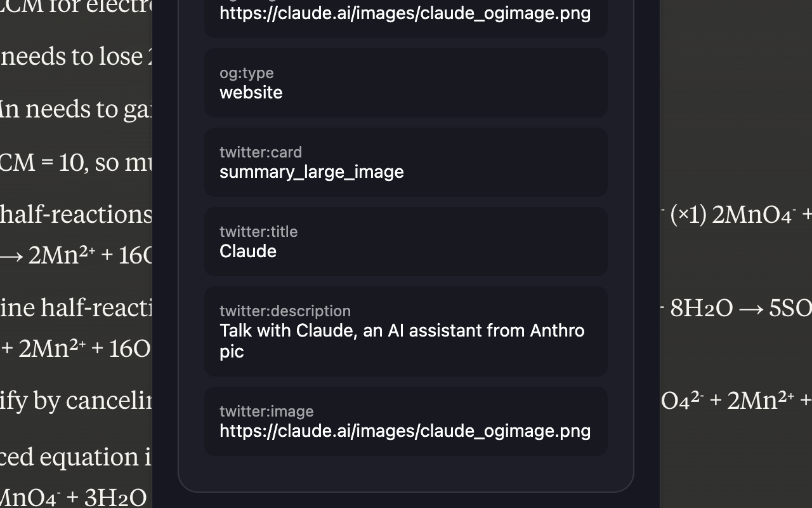
Task: Select the twitter:title label text
Action: (258, 231)
